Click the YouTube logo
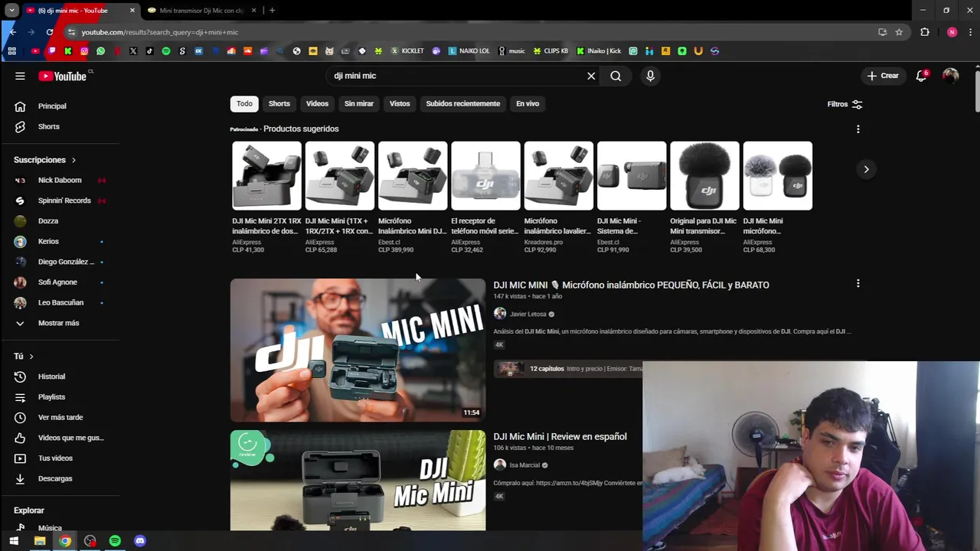Screen dimensions: 980x551 pyautogui.click(x=63, y=76)
